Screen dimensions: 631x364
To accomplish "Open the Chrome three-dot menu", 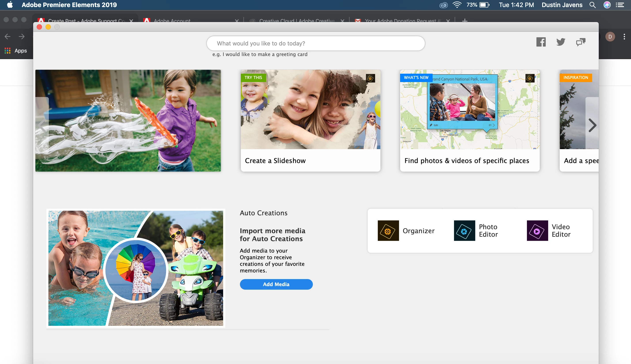I will [x=624, y=37].
